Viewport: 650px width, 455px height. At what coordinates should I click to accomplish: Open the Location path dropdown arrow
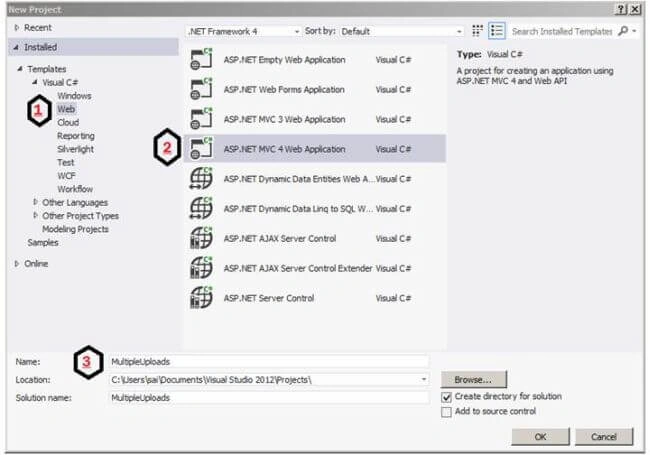click(x=424, y=379)
